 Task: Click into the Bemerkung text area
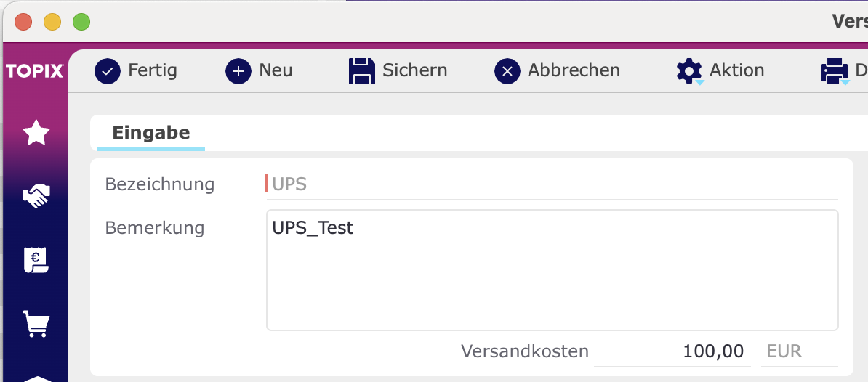tap(552, 269)
